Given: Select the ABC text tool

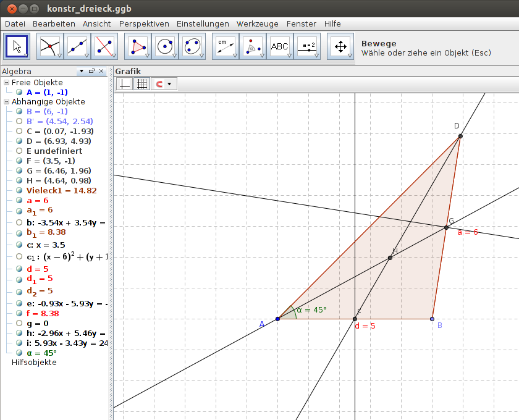Looking at the screenshot, I should click(x=281, y=46).
